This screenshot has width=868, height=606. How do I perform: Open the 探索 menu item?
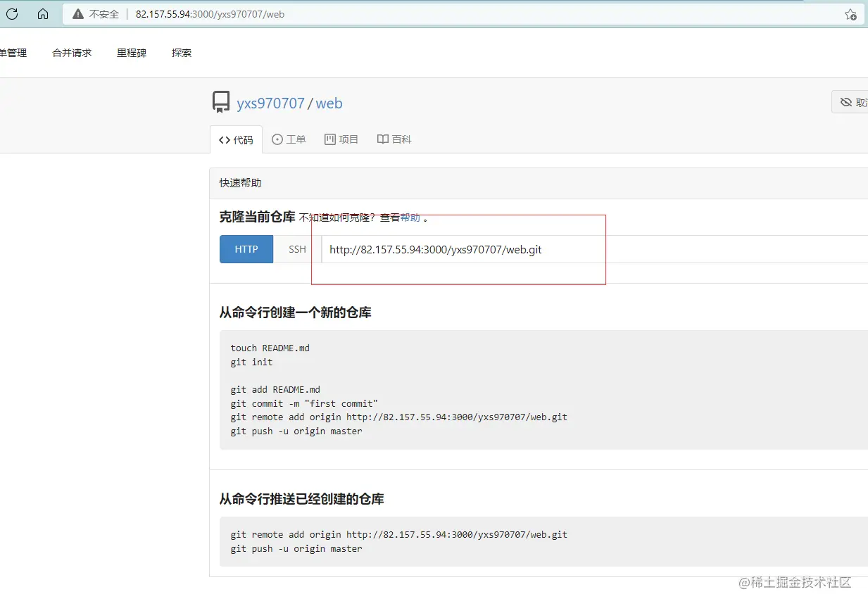(x=182, y=53)
